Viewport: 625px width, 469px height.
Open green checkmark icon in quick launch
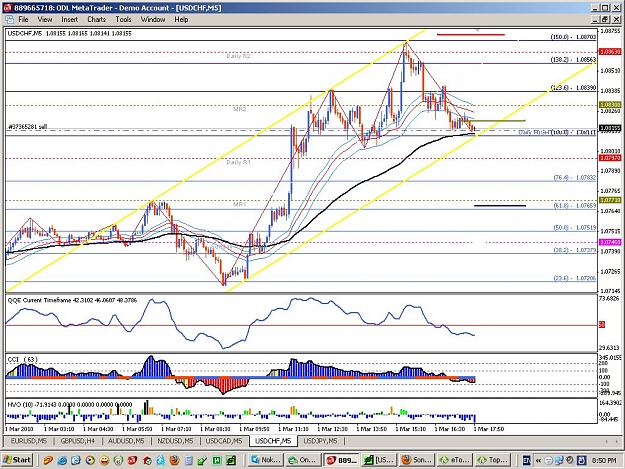[x=202, y=461]
